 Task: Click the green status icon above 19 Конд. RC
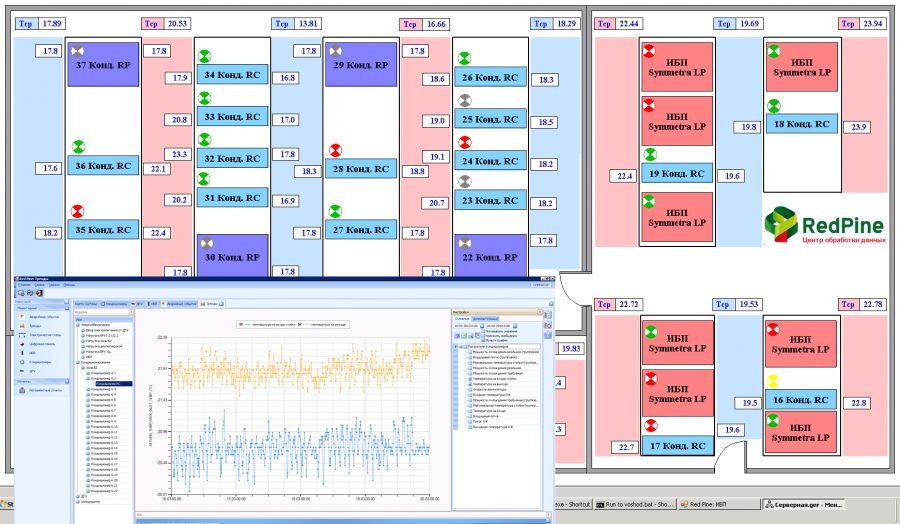650,154
